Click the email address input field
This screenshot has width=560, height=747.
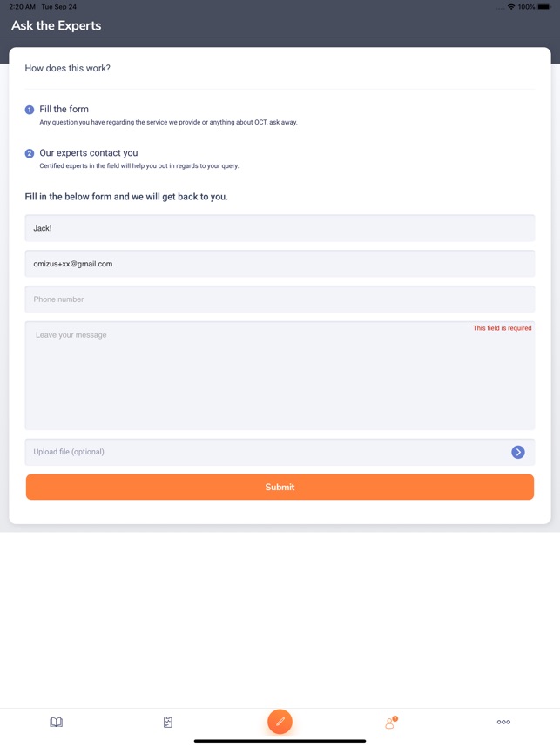280,264
